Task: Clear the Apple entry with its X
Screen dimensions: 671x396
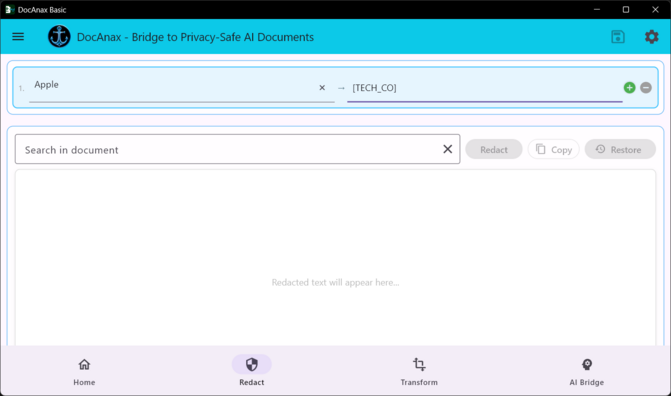Action: click(x=322, y=88)
